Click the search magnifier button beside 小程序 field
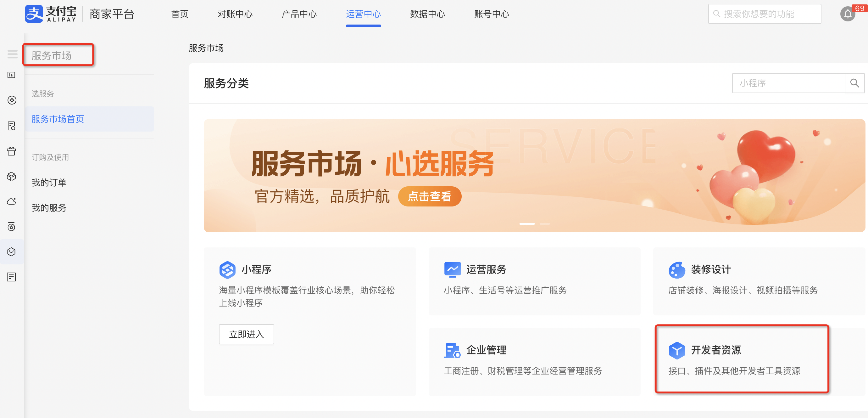Screen dimensions: 868x418 tap(854, 83)
